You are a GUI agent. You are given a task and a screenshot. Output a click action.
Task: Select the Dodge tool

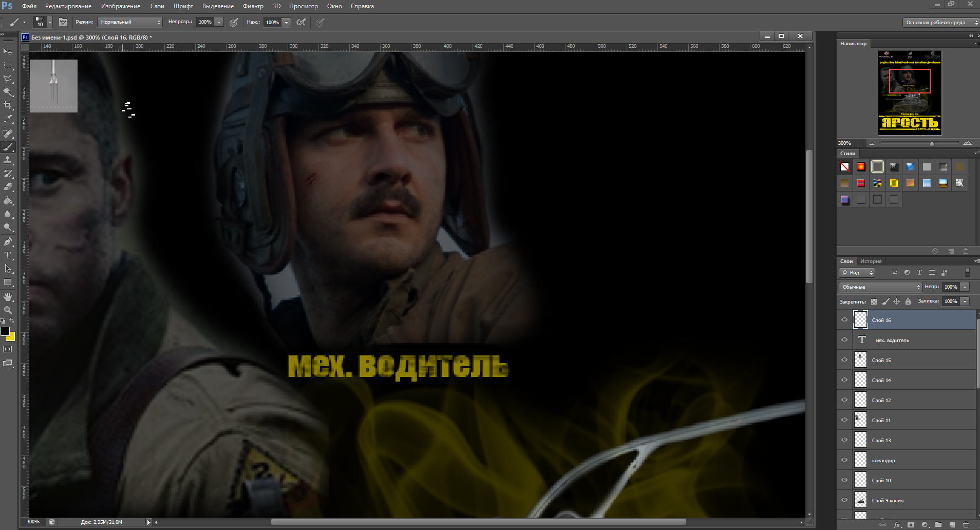[x=8, y=228]
